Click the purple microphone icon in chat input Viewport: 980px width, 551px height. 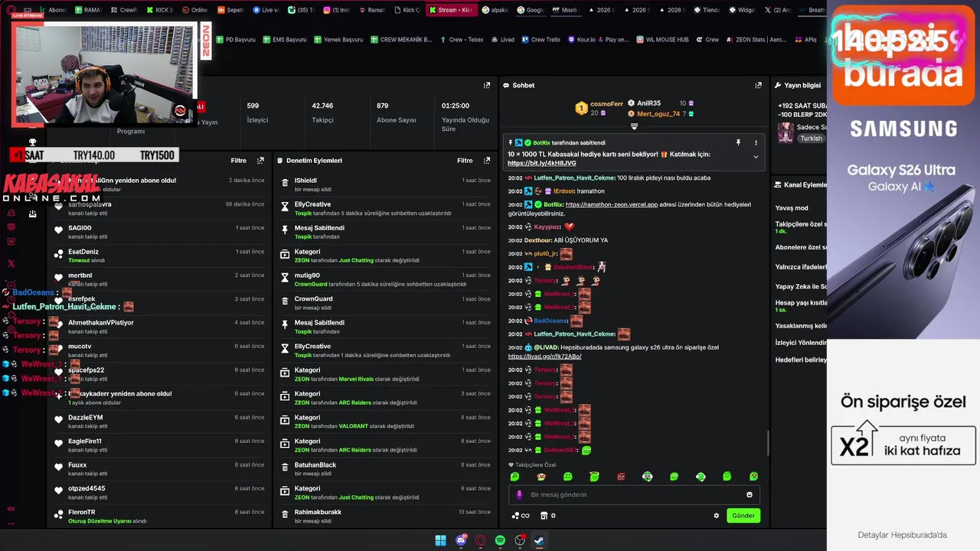coord(519,494)
